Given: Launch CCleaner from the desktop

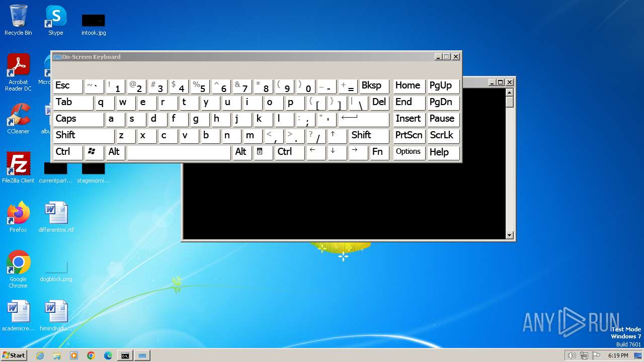Looking at the screenshot, I should click(18, 119).
